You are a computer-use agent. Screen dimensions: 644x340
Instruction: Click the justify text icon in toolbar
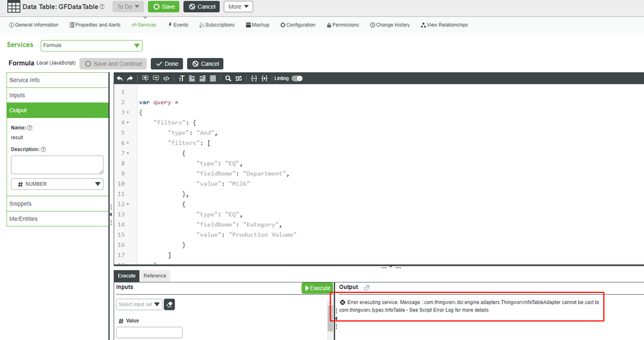click(x=213, y=79)
